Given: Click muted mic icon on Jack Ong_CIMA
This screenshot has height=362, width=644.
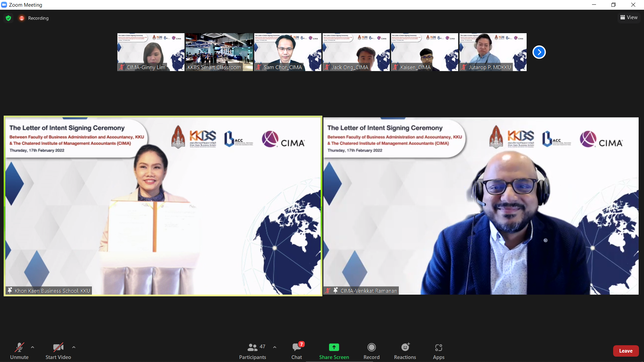Looking at the screenshot, I should [x=327, y=67].
